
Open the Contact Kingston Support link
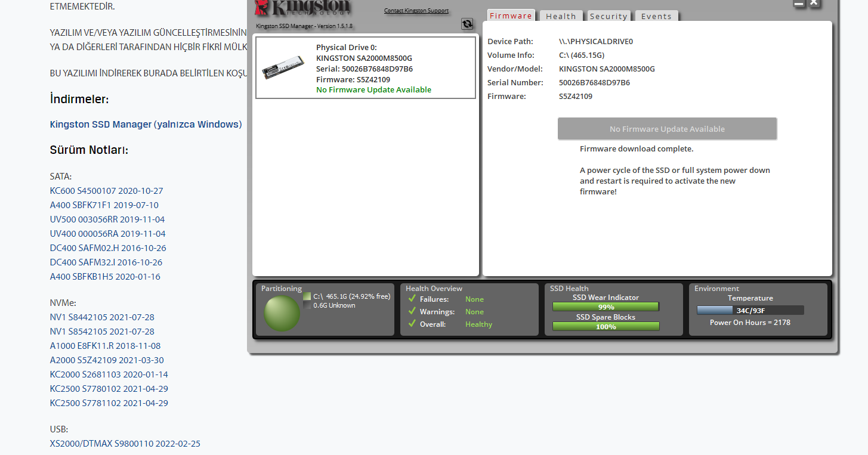416,11
